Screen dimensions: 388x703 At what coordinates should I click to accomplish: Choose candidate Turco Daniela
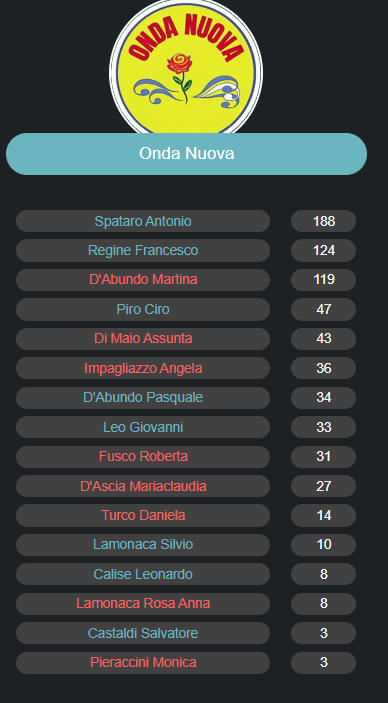coord(143,515)
